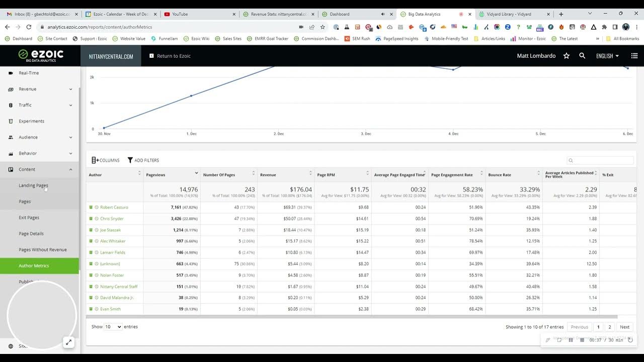This screenshot has height=362, width=644.
Task: Open Pages in the Content menu
Action: (25, 202)
